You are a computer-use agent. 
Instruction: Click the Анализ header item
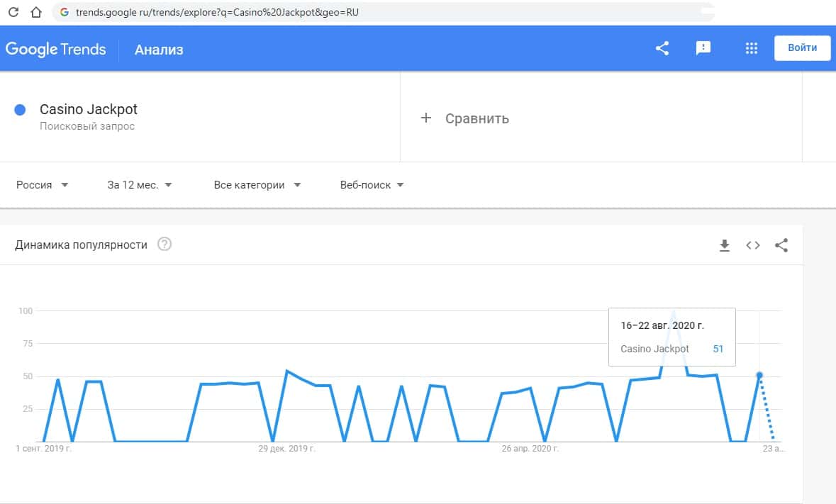(x=160, y=50)
